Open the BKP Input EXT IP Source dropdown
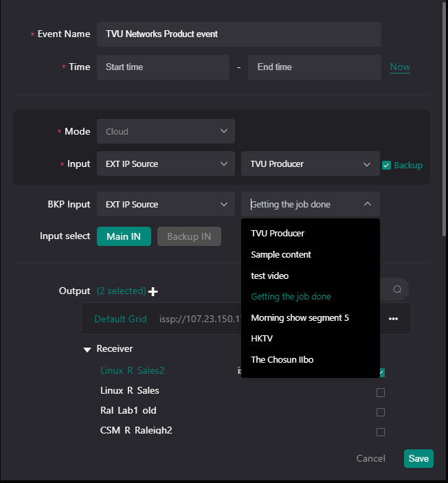 166,204
